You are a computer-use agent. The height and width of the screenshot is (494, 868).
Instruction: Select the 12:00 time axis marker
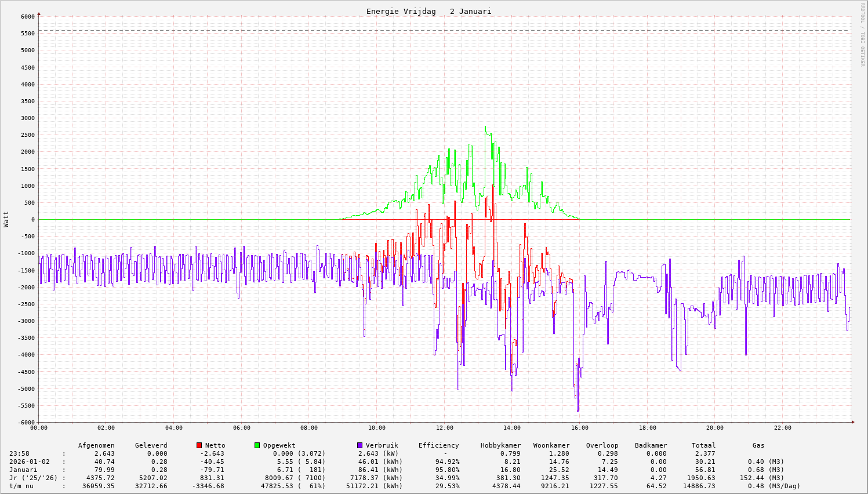coord(444,428)
